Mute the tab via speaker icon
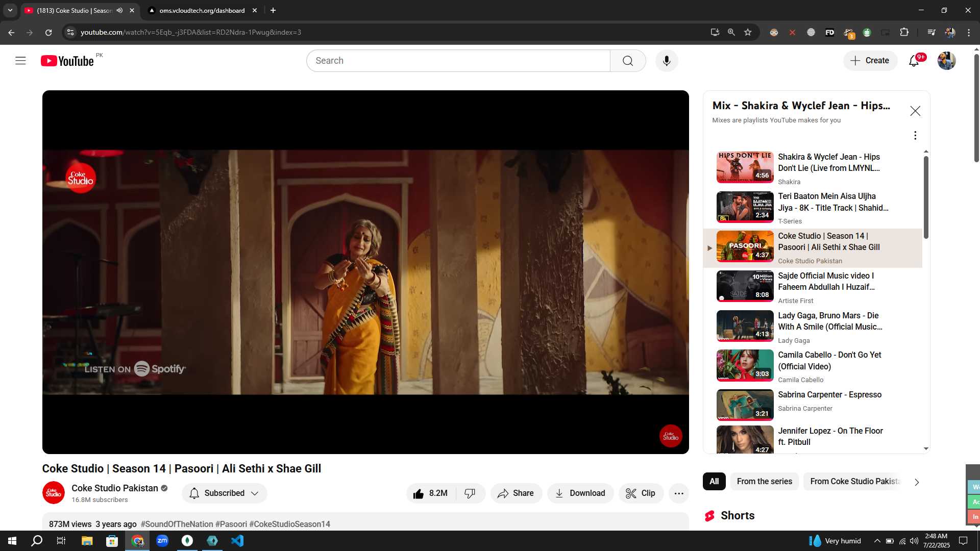Screen dimensions: 980x551 (x=119, y=10)
